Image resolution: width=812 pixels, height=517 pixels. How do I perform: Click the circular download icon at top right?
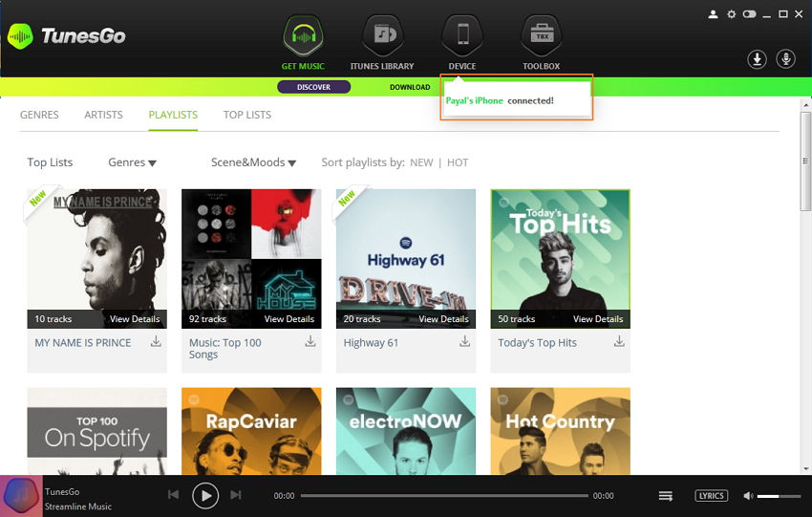pos(757,59)
